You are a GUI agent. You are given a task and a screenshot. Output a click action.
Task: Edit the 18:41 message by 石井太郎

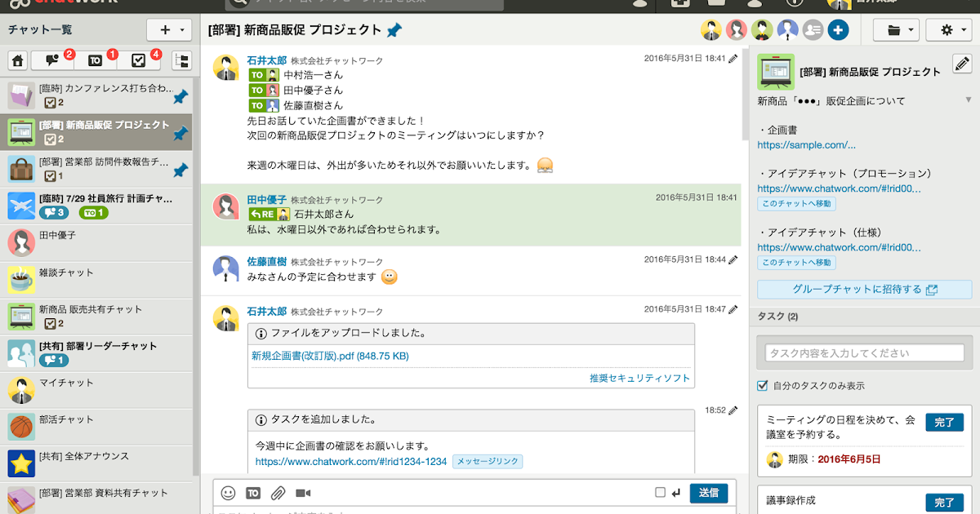tap(733, 59)
